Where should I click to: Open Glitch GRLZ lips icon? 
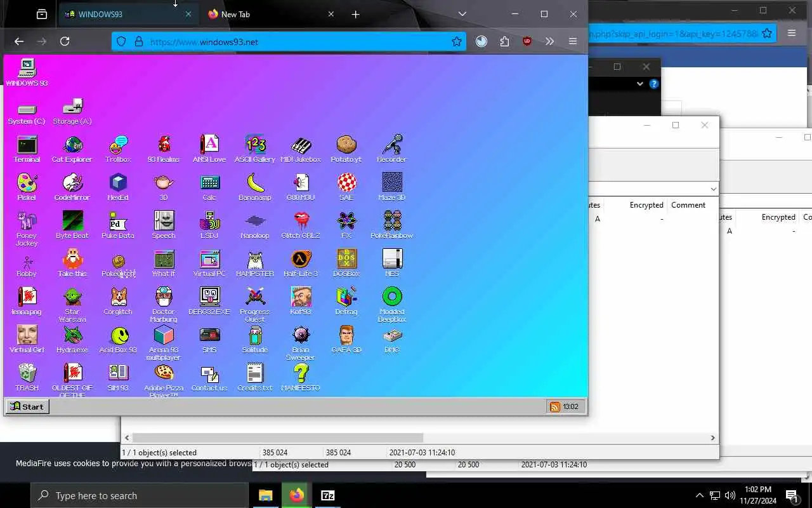301,225
